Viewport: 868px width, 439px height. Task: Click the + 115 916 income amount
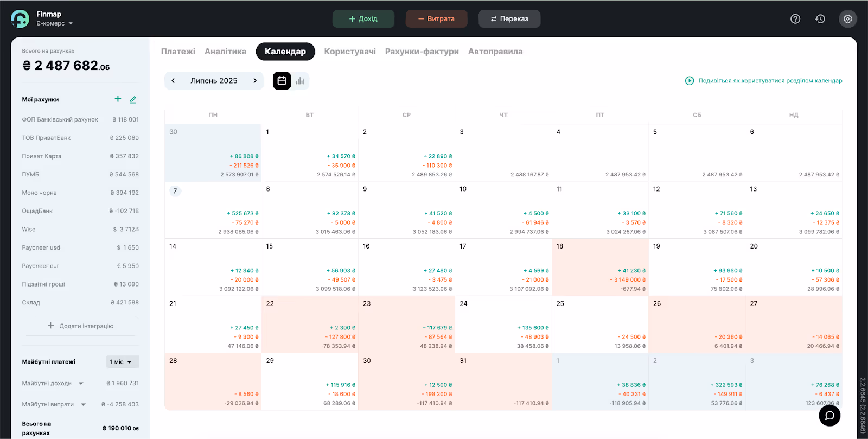pos(341,385)
